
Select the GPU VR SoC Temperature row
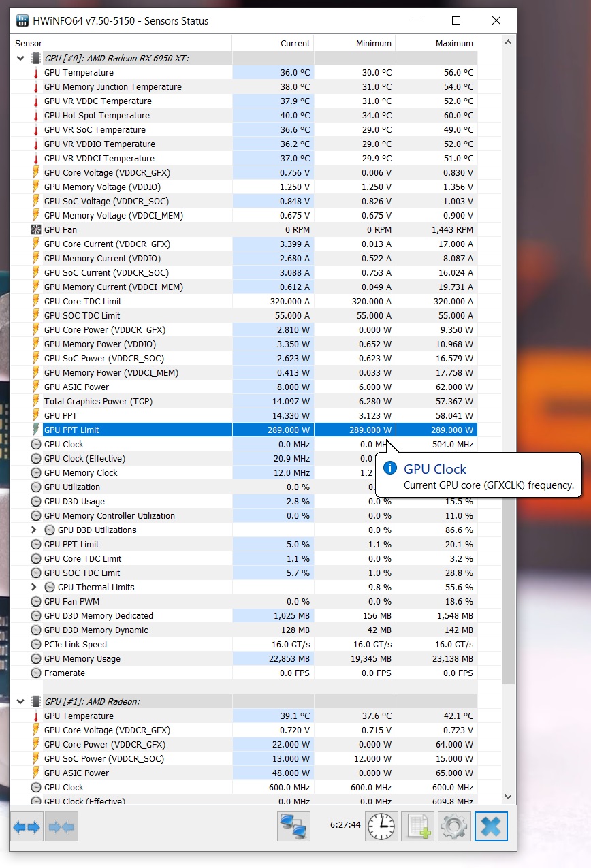coord(244,129)
